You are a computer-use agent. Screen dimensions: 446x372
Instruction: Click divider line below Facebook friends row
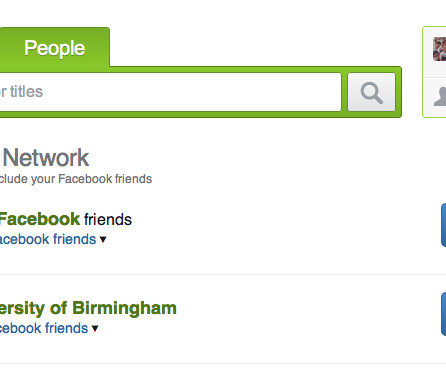pyautogui.click(x=223, y=275)
